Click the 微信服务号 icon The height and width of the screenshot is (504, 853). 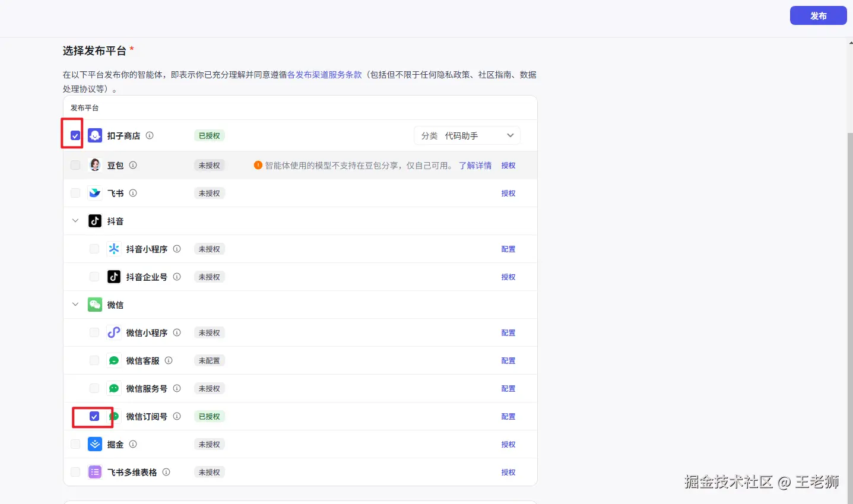pyautogui.click(x=114, y=388)
